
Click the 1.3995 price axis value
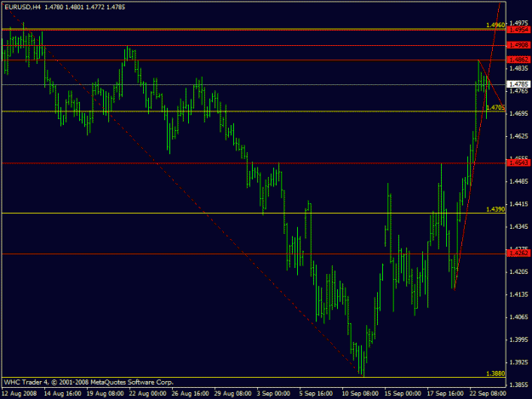(x=519, y=339)
